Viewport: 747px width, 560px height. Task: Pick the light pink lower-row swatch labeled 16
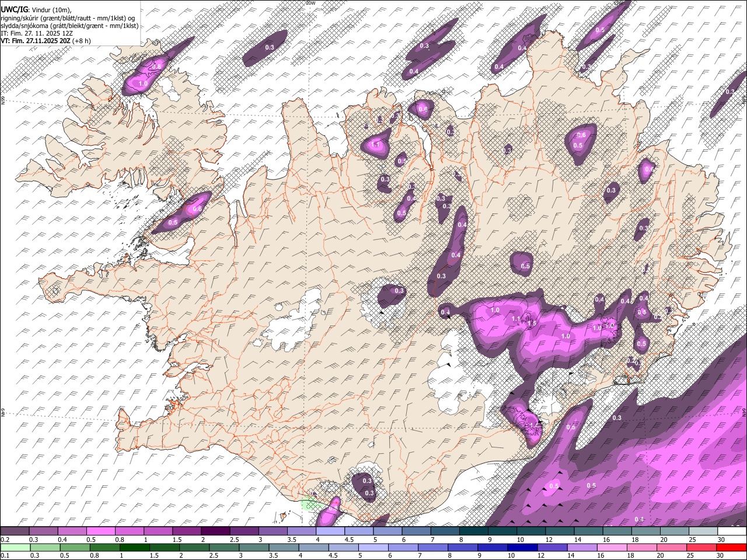coord(613,548)
